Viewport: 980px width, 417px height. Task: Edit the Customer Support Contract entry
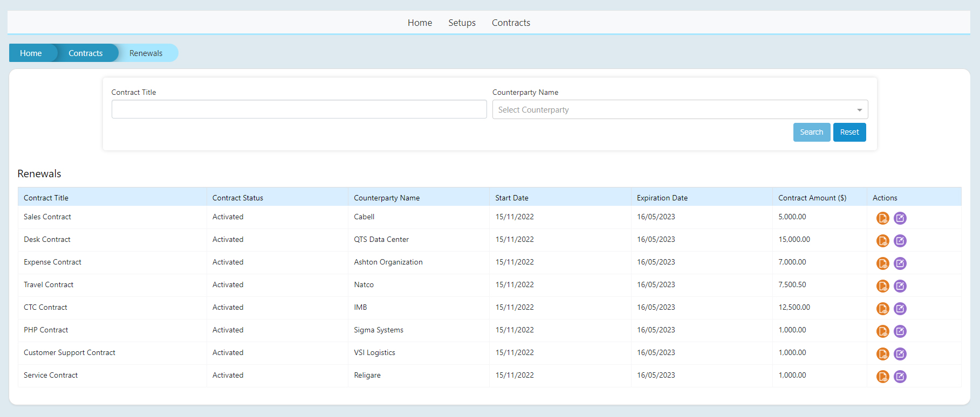click(x=900, y=354)
